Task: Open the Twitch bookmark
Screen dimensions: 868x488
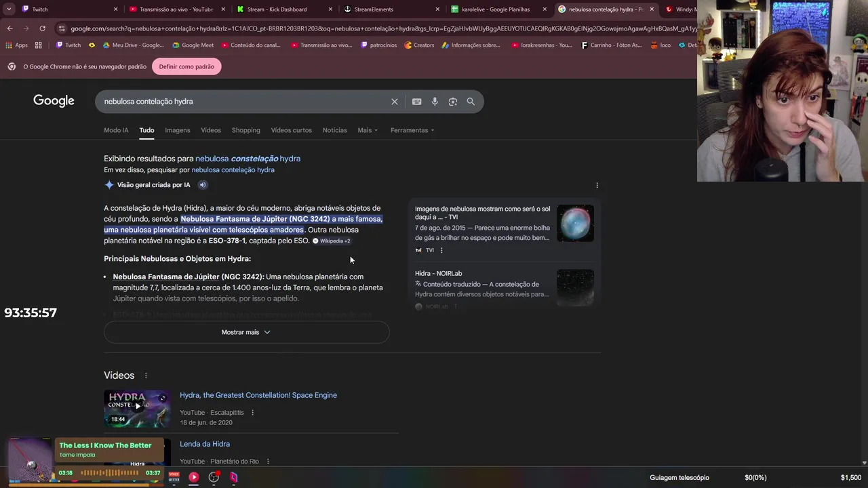Action: coord(68,45)
